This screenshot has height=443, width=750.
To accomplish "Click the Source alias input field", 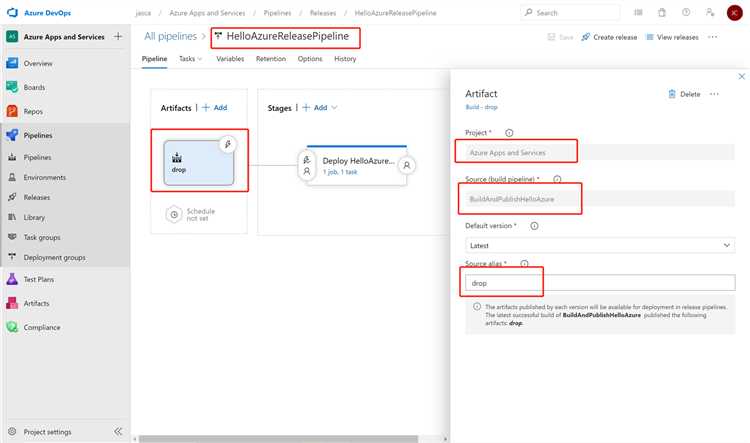I will coord(600,283).
